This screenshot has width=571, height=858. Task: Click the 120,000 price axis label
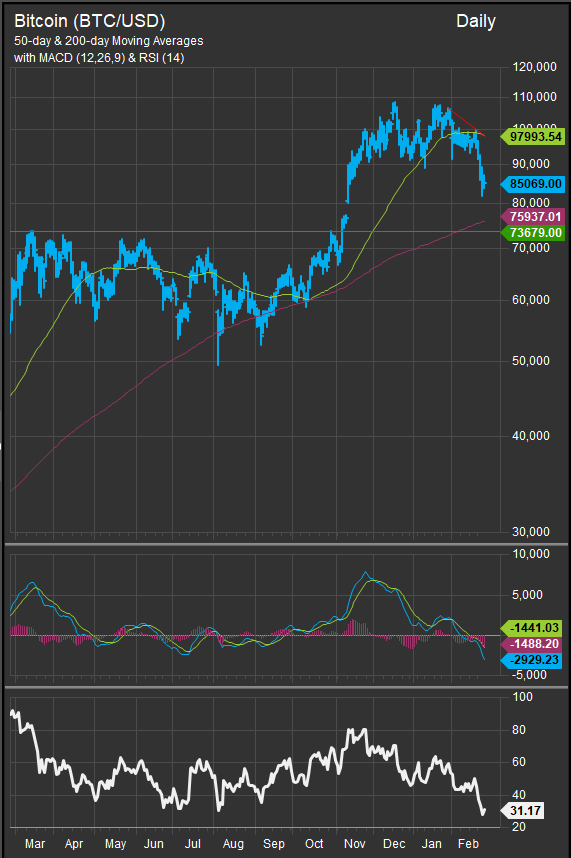pyautogui.click(x=534, y=67)
